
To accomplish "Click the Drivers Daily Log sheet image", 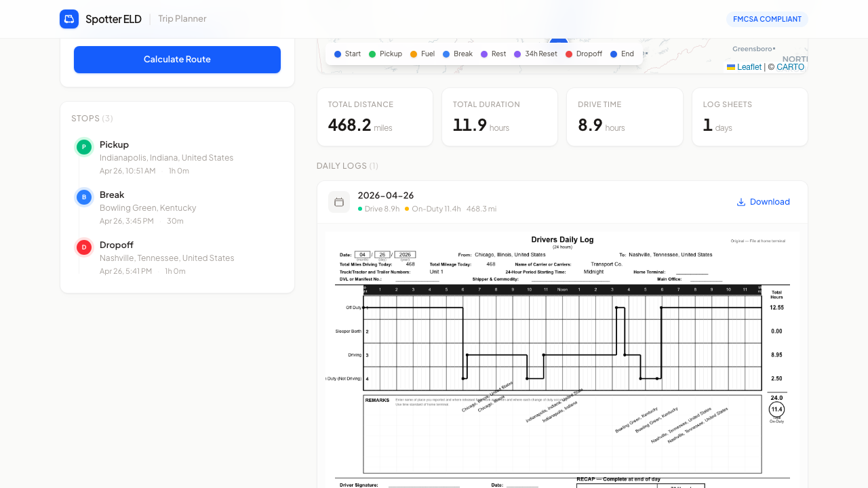I will (562, 359).
